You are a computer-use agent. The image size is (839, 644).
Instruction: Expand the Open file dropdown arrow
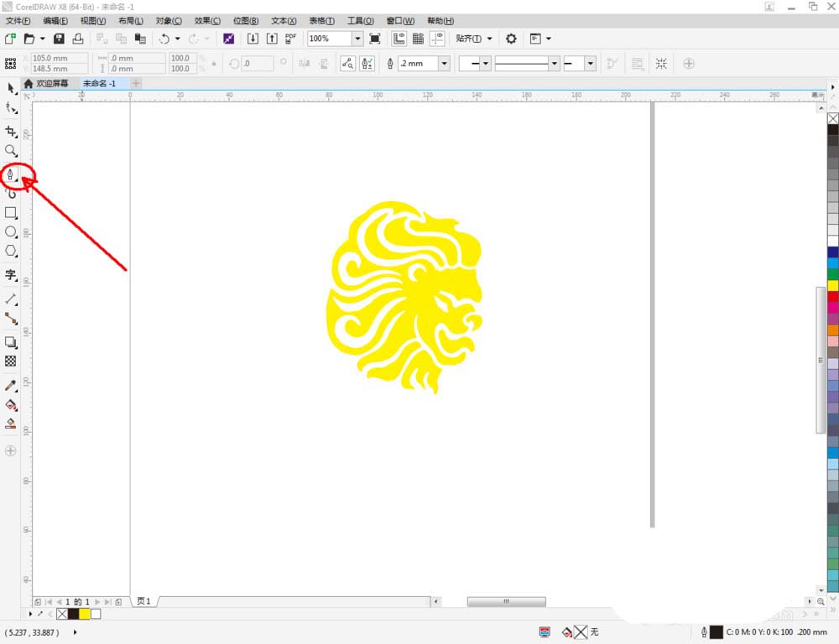42,39
